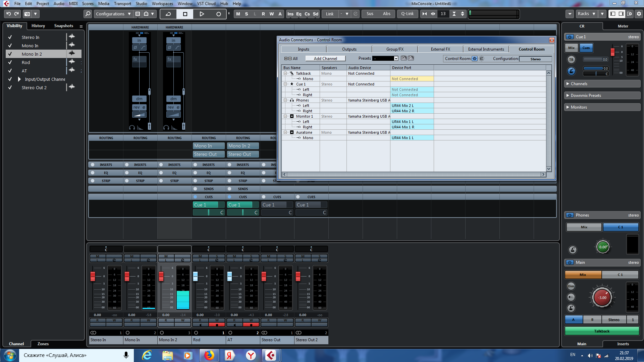
Task: Expand the Channels section
Action: pos(568,84)
